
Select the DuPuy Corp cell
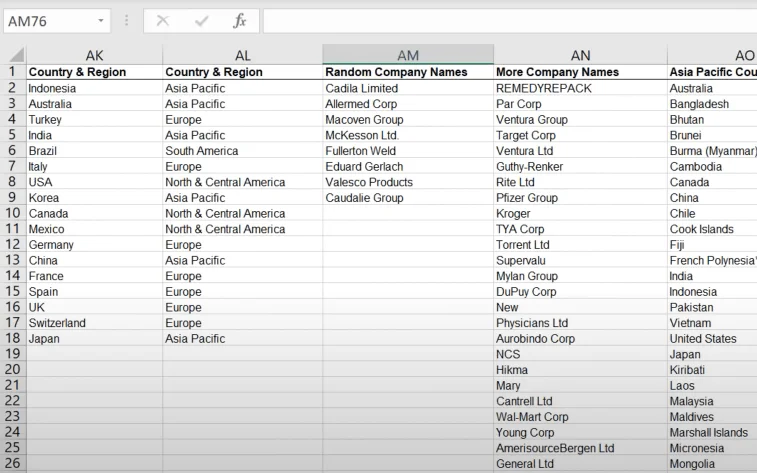(580, 292)
